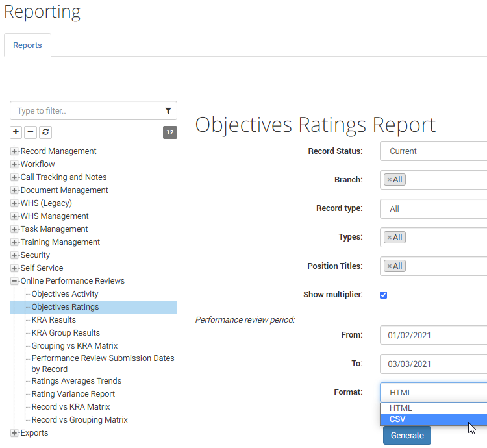The image size is (487, 448).
Task: Click the 12 count badge
Action: click(x=170, y=132)
